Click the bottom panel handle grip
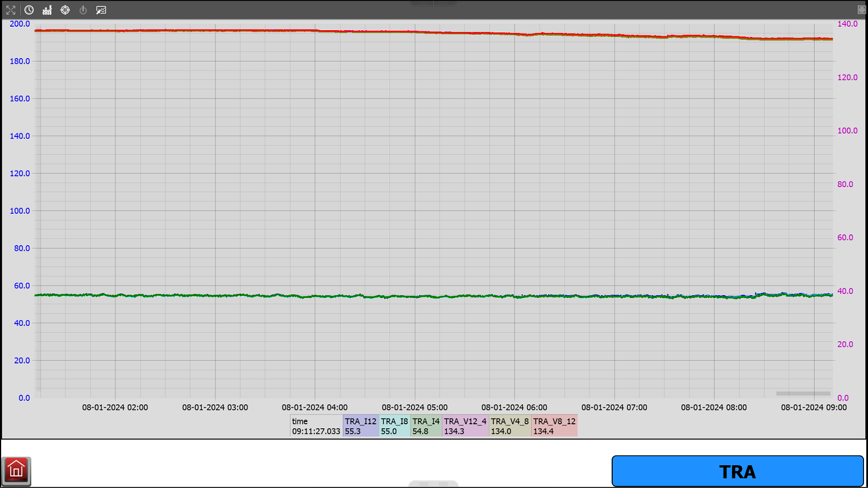The width and height of the screenshot is (868, 488). coord(433,484)
